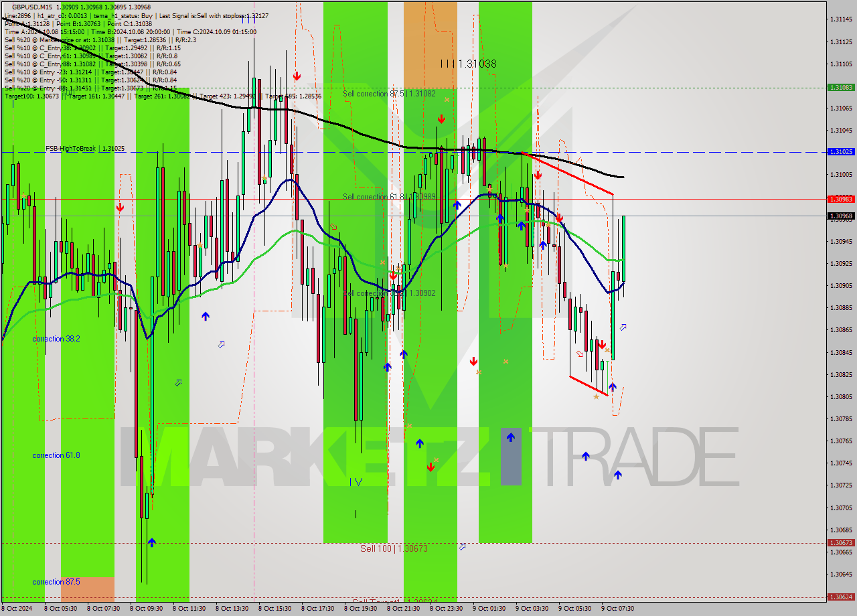Click the red 1.30983 price tag on the axis

pyautogui.click(x=841, y=199)
